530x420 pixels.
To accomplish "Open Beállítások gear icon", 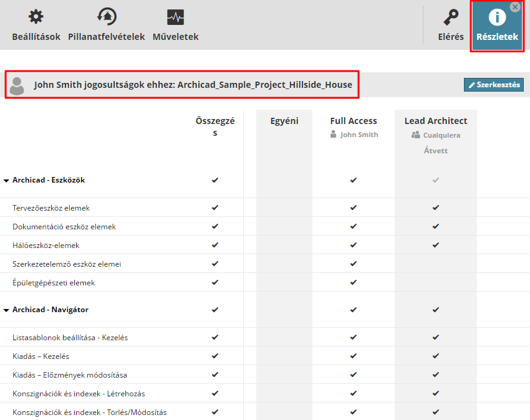I will click(x=36, y=17).
